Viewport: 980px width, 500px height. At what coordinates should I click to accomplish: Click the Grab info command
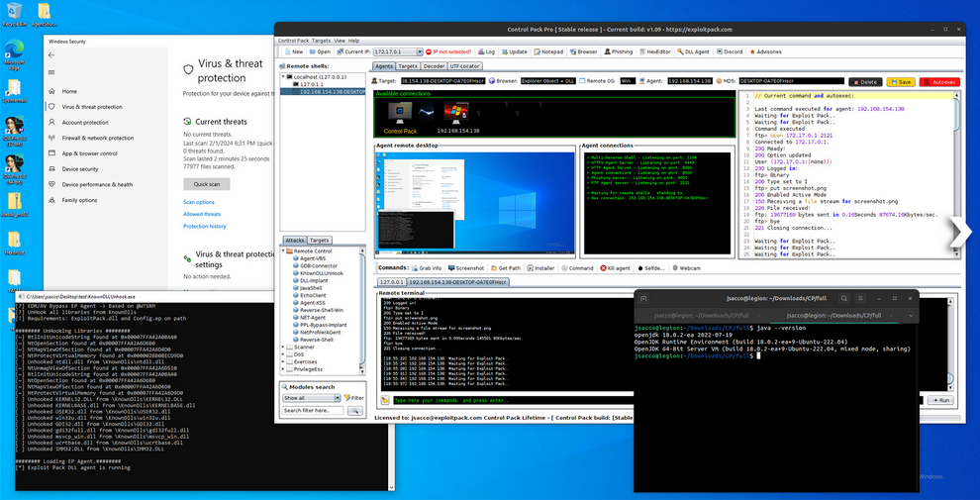(426, 267)
